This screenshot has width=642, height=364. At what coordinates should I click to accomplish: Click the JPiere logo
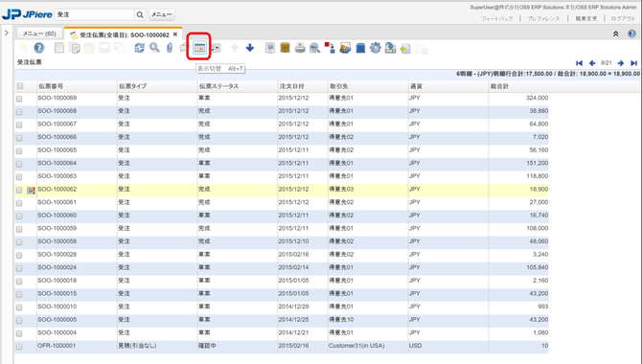[27, 14]
